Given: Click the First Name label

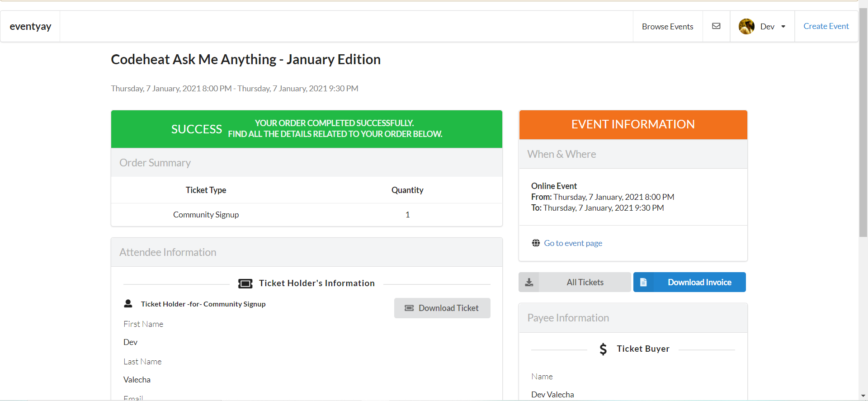Looking at the screenshot, I should pos(143,324).
